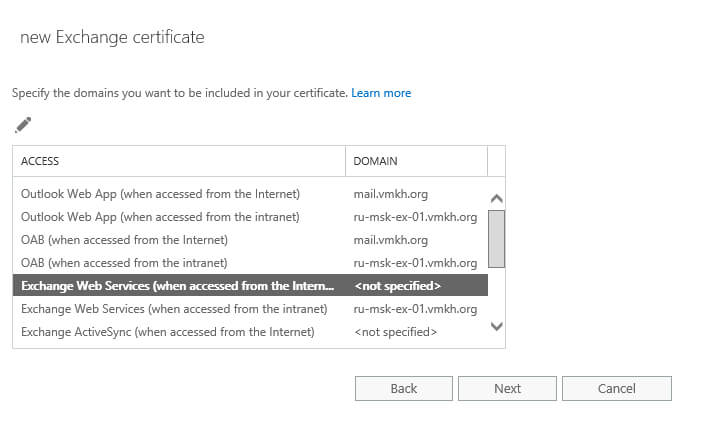This screenshot has height=434, width=704.
Task: Sort by the DOMAIN column header
Action: (416, 161)
